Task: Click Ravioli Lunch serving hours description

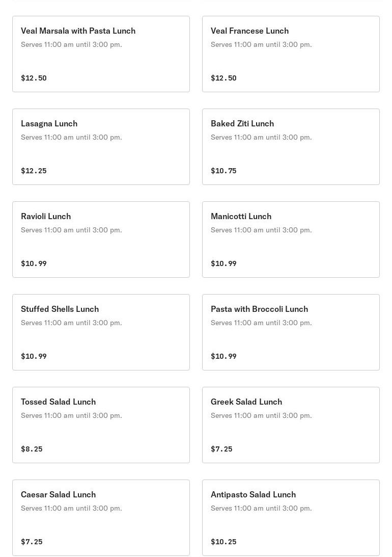Action: [71, 230]
